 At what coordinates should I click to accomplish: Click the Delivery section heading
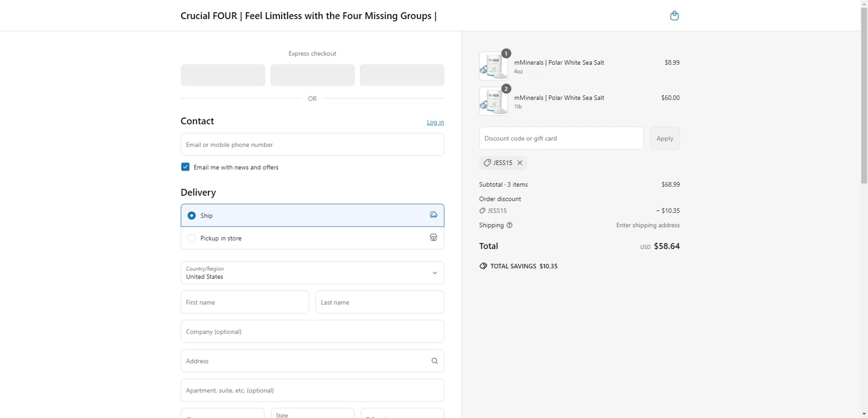pos(198,193)
